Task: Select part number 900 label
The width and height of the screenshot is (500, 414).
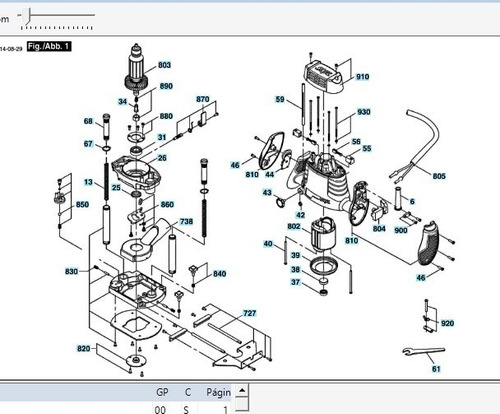Action: coord(401,230)
